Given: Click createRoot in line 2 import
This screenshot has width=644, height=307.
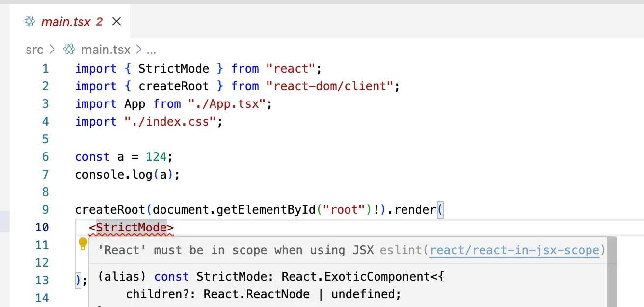Looking at the screenshot, I should (x=174, y=86).
